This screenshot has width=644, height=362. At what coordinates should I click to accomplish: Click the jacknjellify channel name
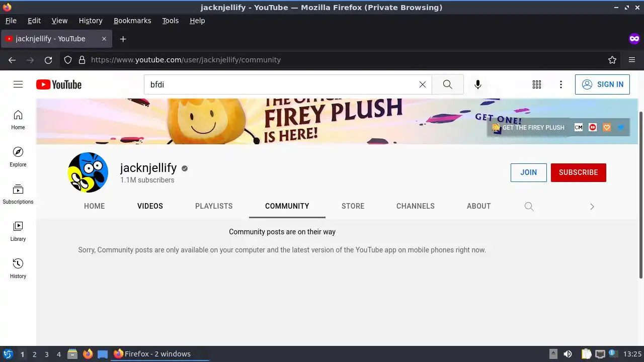point(148,168)
